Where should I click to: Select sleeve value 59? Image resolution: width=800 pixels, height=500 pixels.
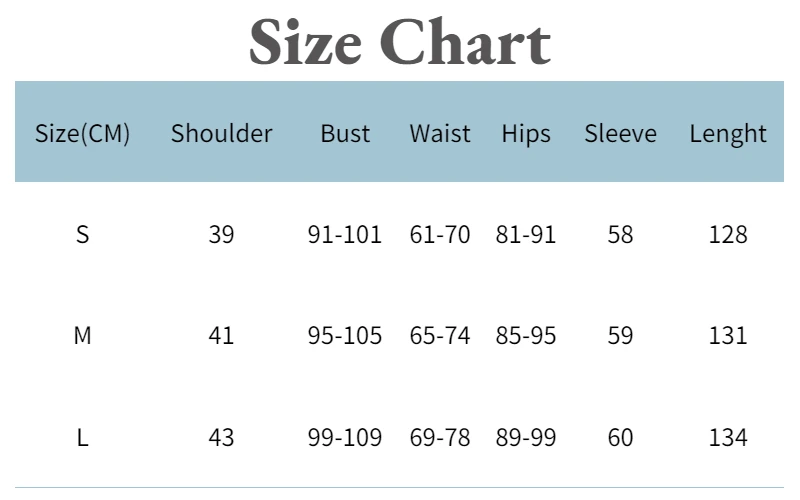(620, 336)
